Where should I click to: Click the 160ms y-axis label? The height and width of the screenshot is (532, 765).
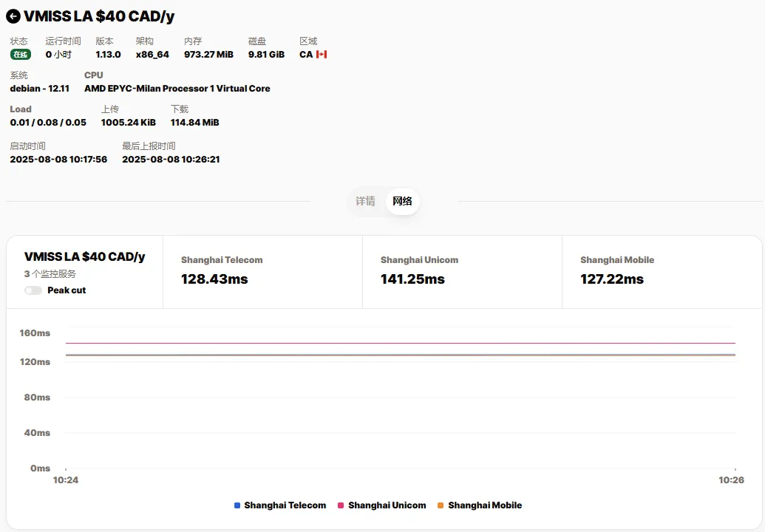(35, 333)
